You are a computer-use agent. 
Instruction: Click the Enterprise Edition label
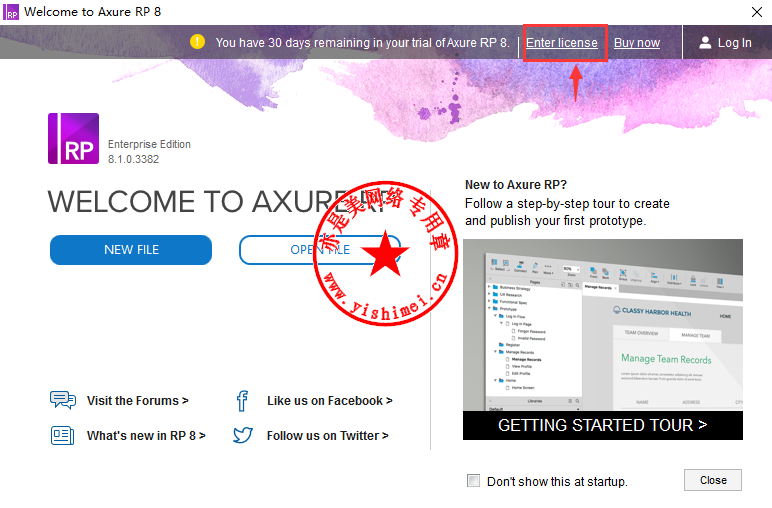[149, 144]
